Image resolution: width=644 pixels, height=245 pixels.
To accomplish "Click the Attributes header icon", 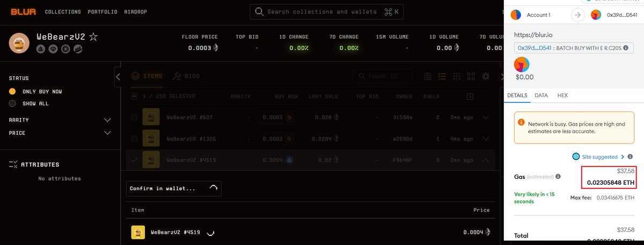I will coord(13,164).
